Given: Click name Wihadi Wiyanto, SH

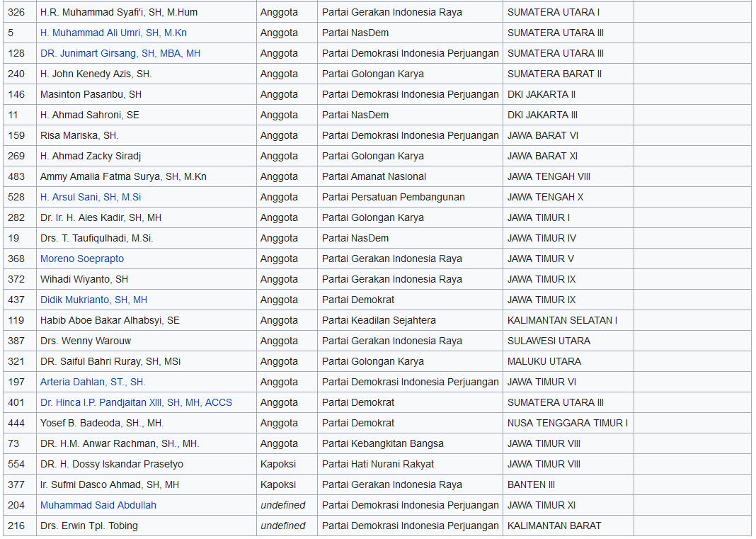Looking at the screenshot, I should click(x=84, y=279).
